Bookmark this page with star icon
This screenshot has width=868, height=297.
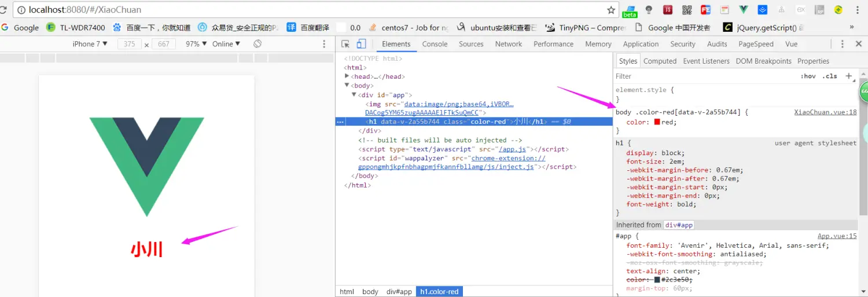tap(611, 10)
